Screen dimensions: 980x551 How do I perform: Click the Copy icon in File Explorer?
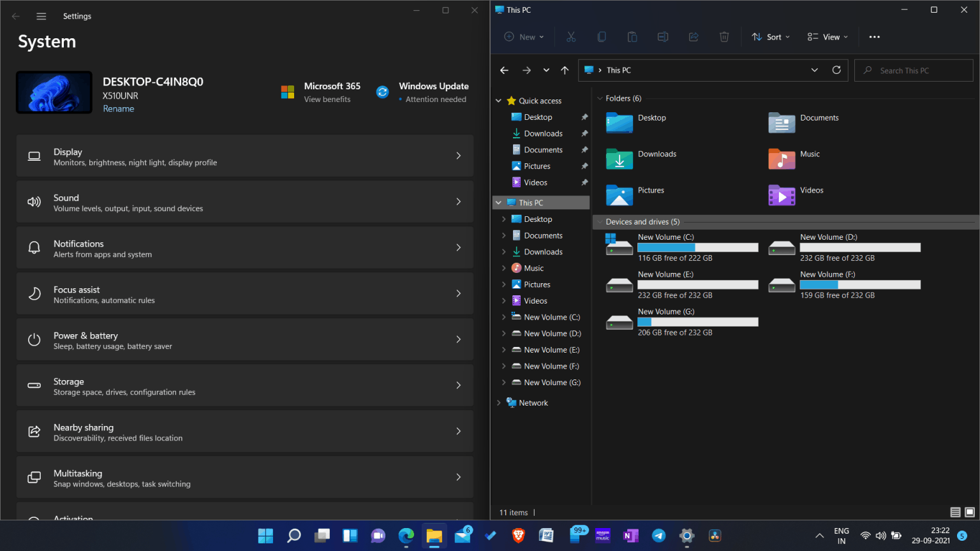[x=602, y=36]
